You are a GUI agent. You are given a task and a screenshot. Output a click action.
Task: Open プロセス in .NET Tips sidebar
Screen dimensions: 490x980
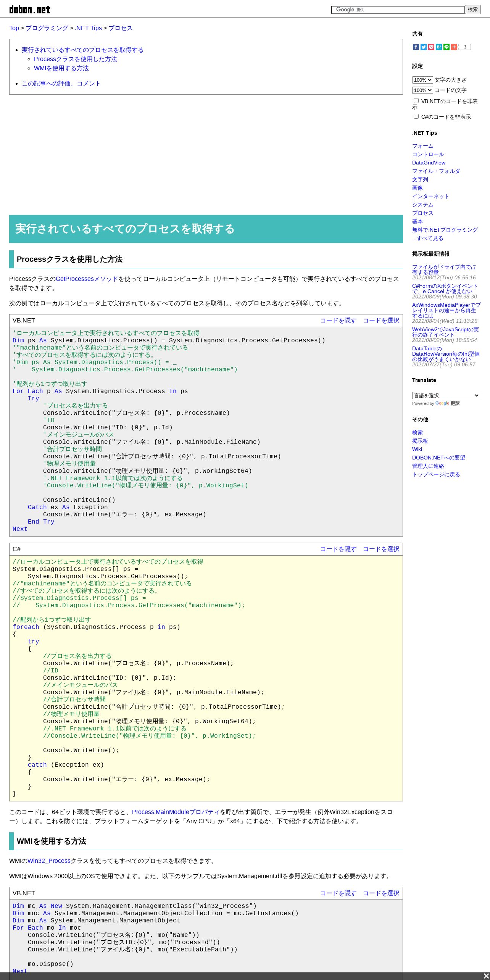pyautogui.click(x=422, y=213)
